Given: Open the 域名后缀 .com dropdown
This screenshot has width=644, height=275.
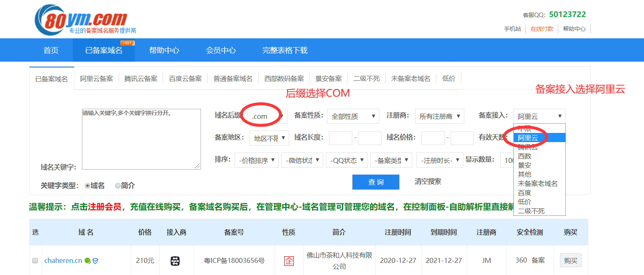Looking at the screenshot, I should click(x=268, y=116).
